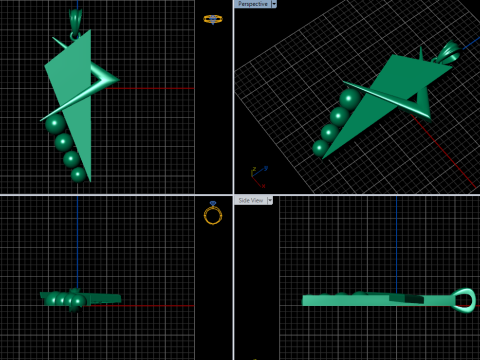Click the gold ring top-view icon
The image size is (480, 360).
pyautogui.click(x=213, y=19)
